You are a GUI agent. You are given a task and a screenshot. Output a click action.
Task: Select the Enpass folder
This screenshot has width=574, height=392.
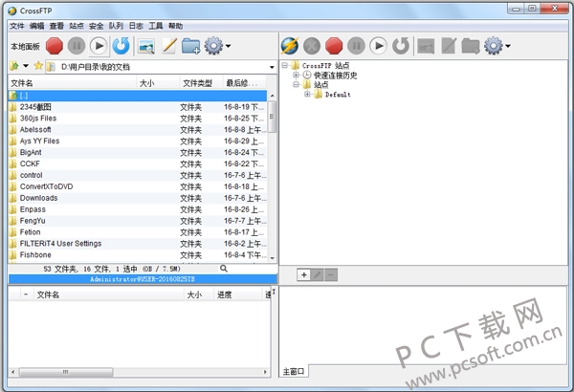pyautogui.click(x=138, y=209)
